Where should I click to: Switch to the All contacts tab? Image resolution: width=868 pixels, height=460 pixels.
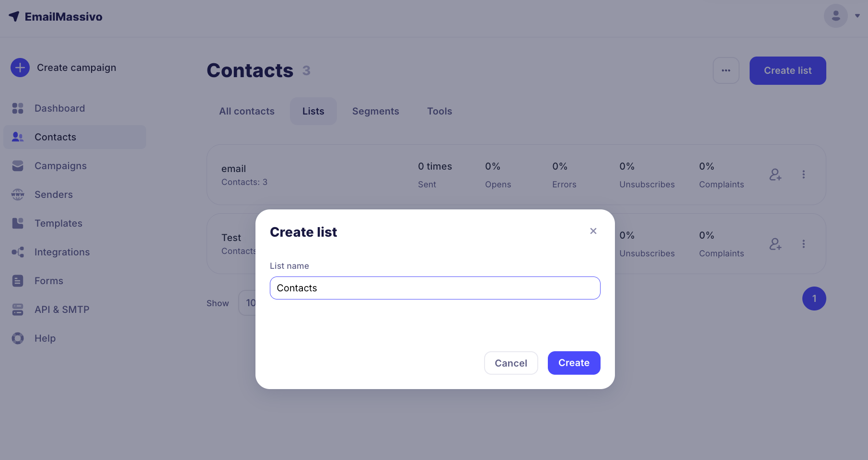tap(247, 111)
